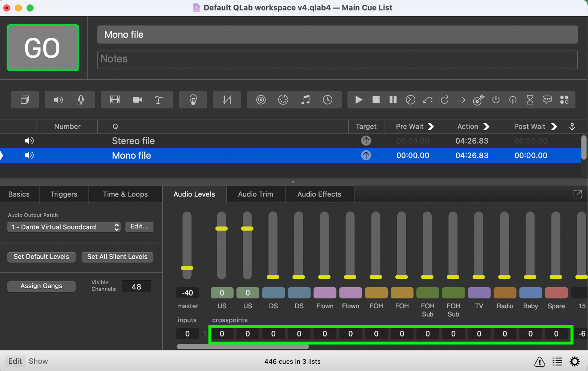This screenshot has height=371, width=588.
Task: Click the continue mode column header icon
Action: [x=572, y=127]
